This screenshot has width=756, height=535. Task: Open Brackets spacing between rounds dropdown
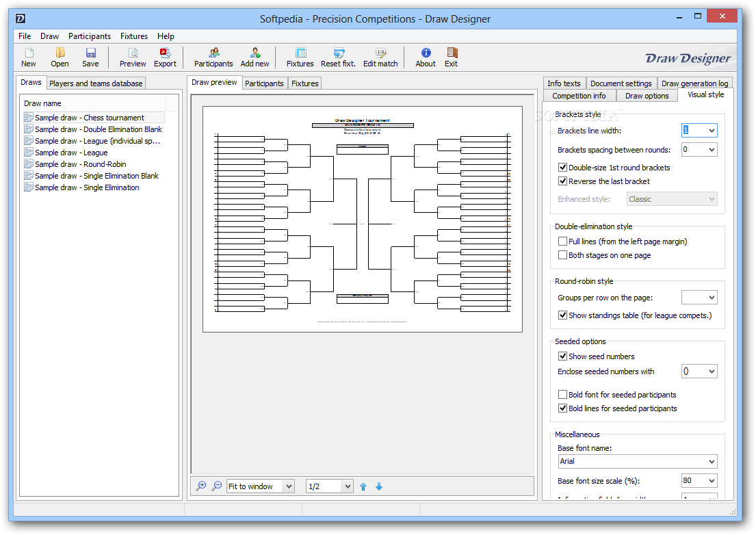point(711,149)
